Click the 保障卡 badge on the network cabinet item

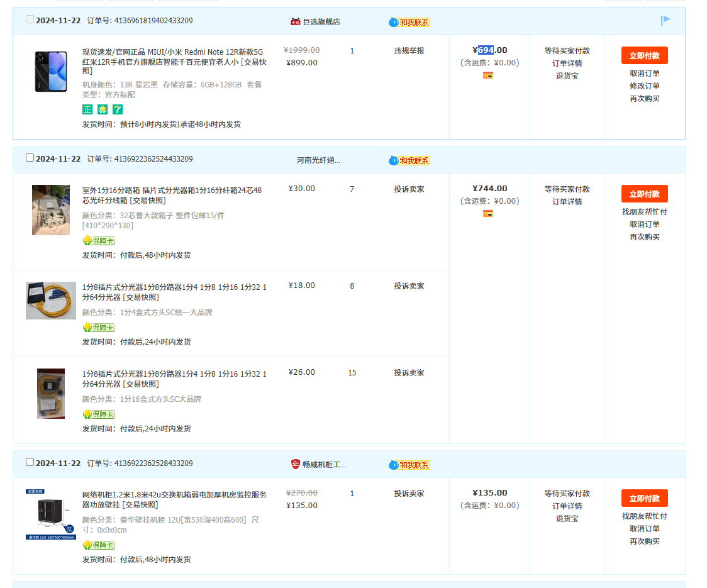coord(99,545)
